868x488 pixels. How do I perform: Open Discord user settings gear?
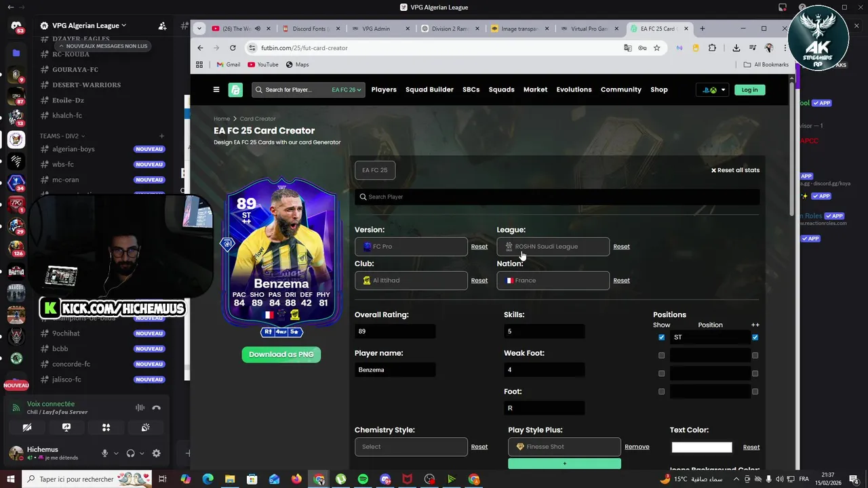[157, 453]
